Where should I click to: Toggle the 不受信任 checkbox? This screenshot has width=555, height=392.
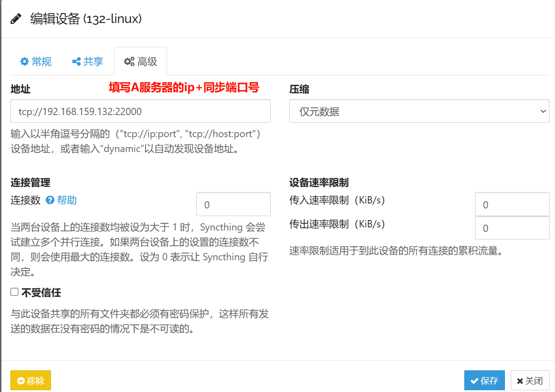(x=14, y=292)
